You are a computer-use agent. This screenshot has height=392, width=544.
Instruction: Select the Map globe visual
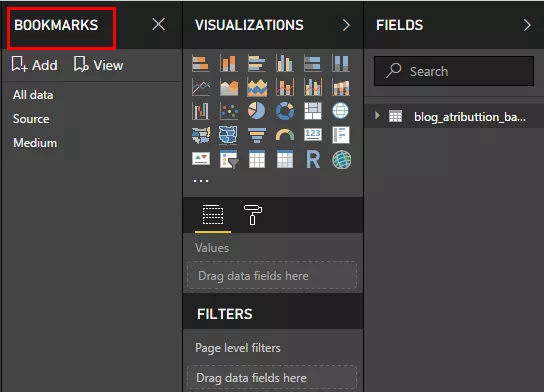341,111
